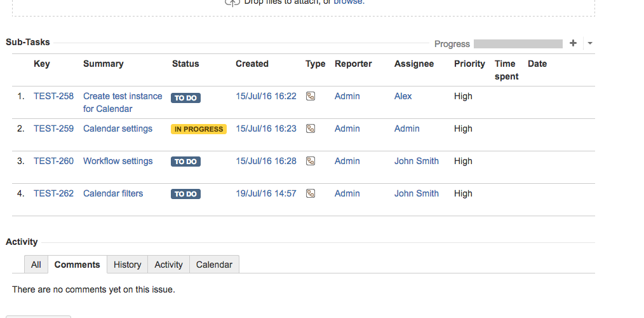
Task: Click the Progress label
Action: pos(452,44)
